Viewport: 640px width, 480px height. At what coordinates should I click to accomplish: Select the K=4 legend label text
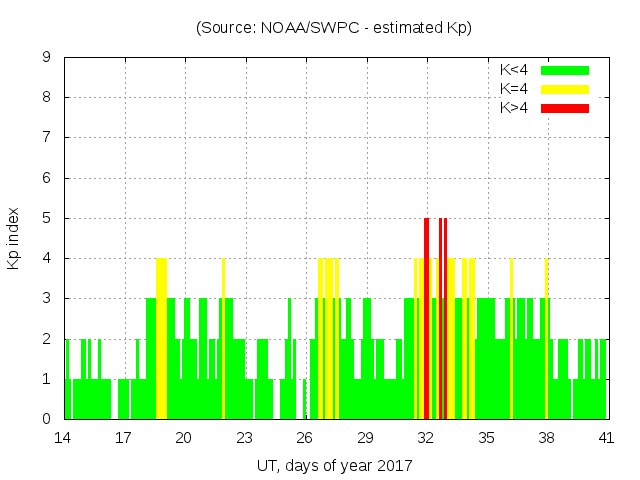[514, 89]
